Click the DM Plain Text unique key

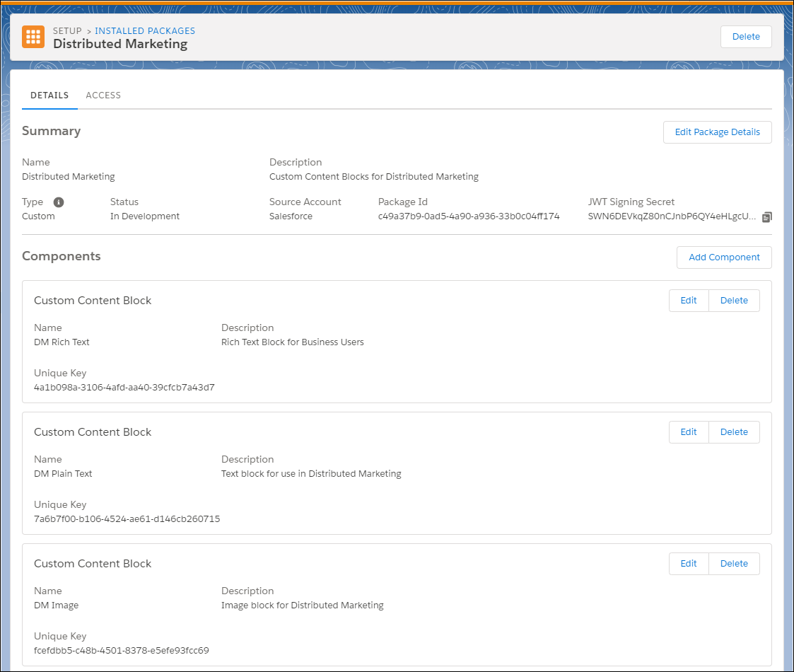pos(127,519)
